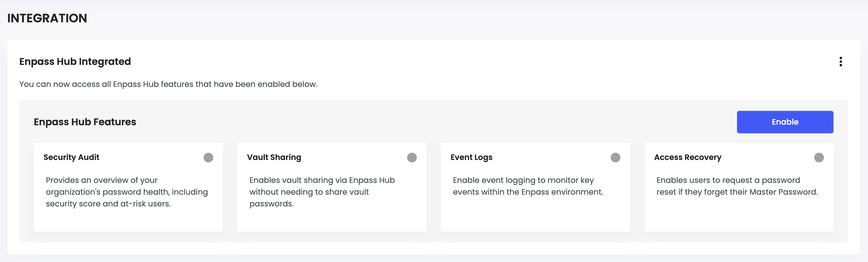Click the Event Logs title text
The height and width of the screenshot is (262, 868).
pos(471,157)
